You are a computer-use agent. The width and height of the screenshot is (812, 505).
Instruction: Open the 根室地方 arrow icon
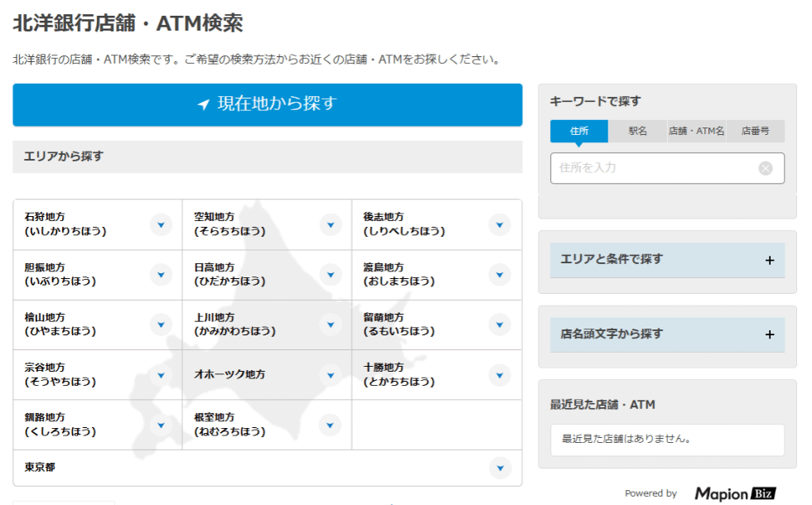(x=331, y=426)
